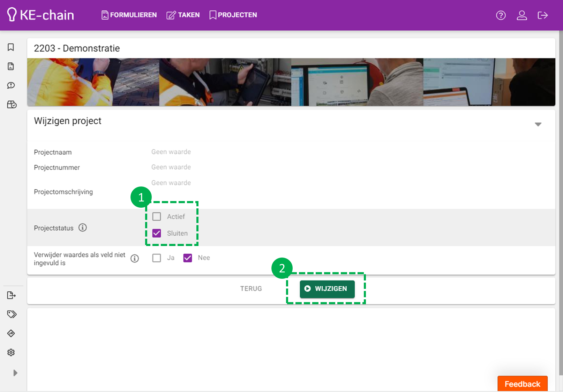
Task: Click the logout icon in header
Action: click(542, 15)
